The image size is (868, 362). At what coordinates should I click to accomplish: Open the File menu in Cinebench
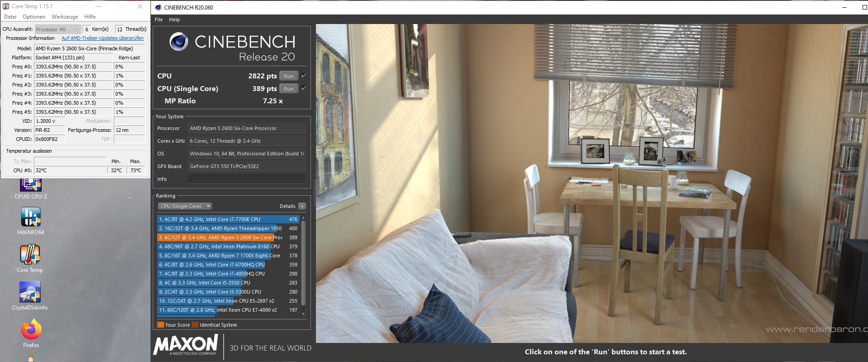(159, 19)
